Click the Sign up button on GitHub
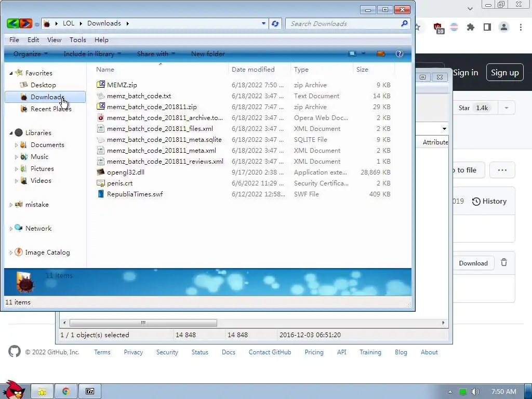The width and height of the screenshot is (532, 399). click(x=505, y=72)
